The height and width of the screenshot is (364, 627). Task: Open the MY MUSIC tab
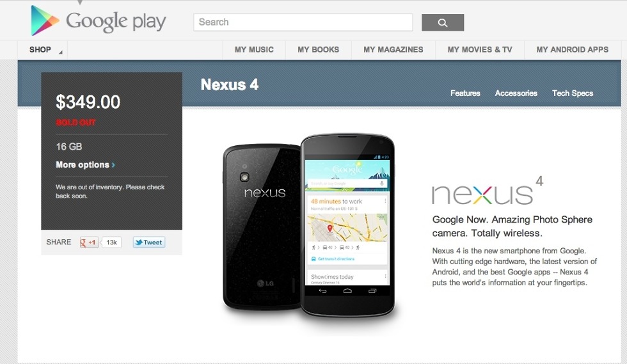tap(254, 50)
